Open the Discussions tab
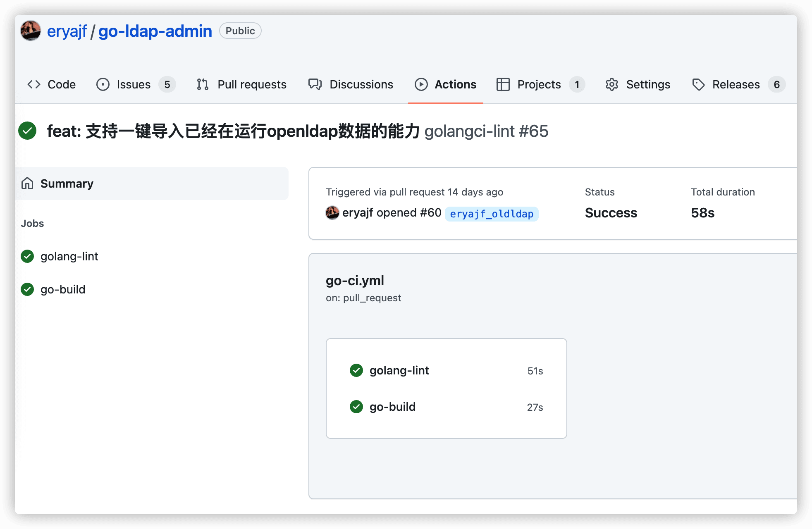 click(351, 84)
